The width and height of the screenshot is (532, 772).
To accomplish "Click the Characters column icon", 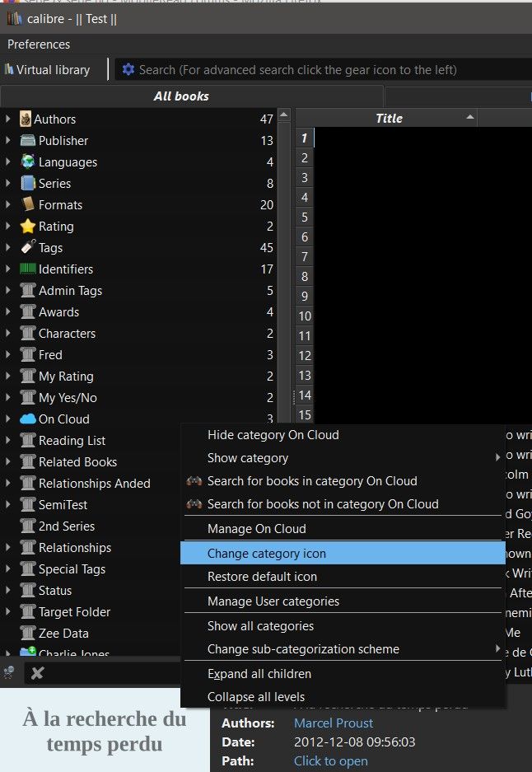I will [27, 334].
